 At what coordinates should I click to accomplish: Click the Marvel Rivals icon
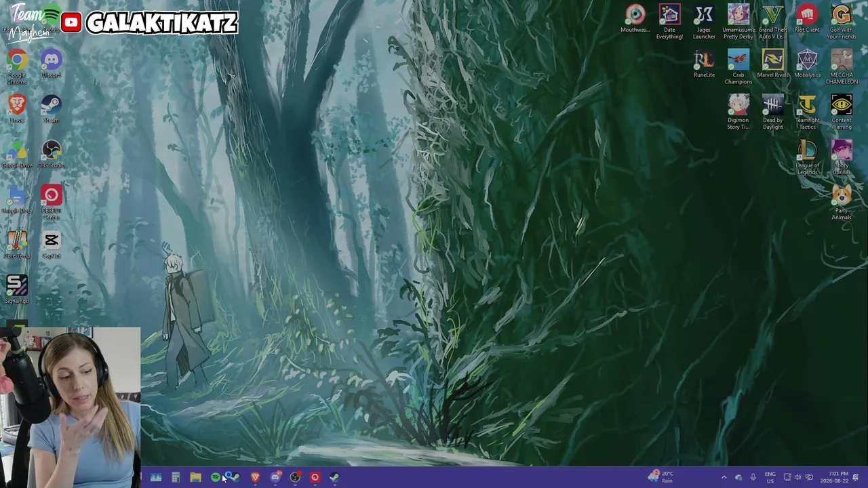[x=773, y=64]
